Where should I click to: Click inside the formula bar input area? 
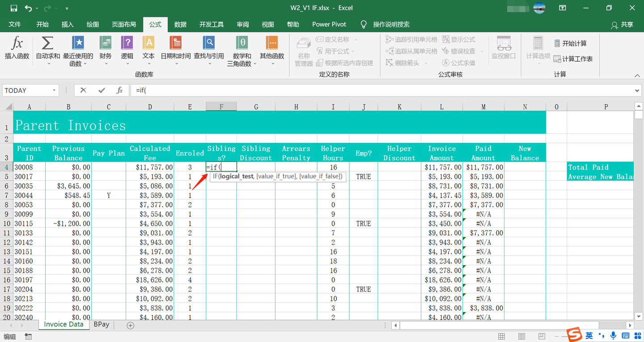coord(268,90)
